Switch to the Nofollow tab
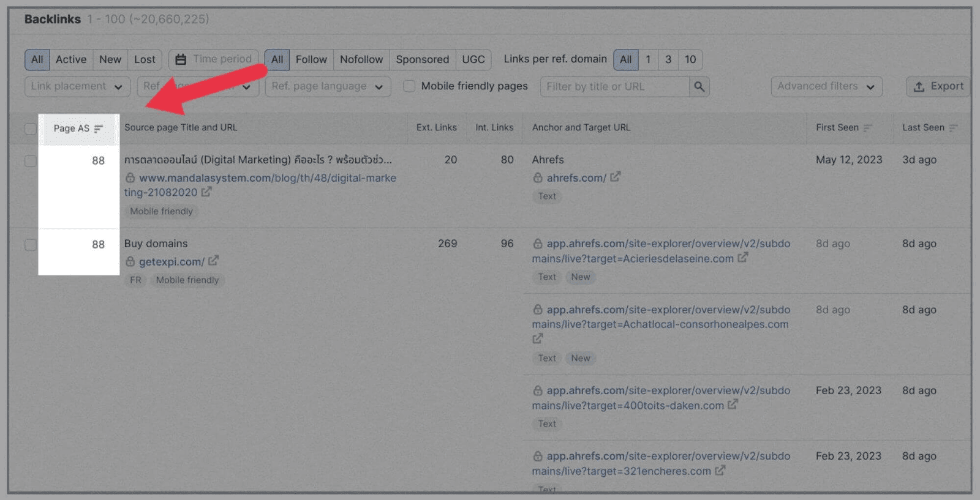The height and width of the screenshot is (500, 980). pos(361,59)
